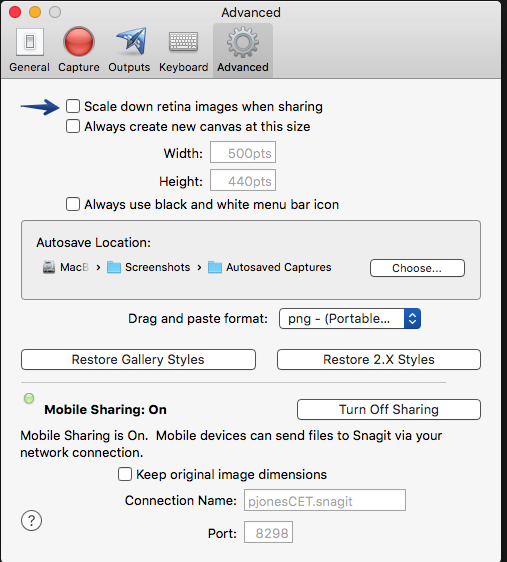This screenshot has width=507, height=562.
Task: Click the 'Mobile Sharing: On' label
Action: pyautogui.click(x=105, y=409)
